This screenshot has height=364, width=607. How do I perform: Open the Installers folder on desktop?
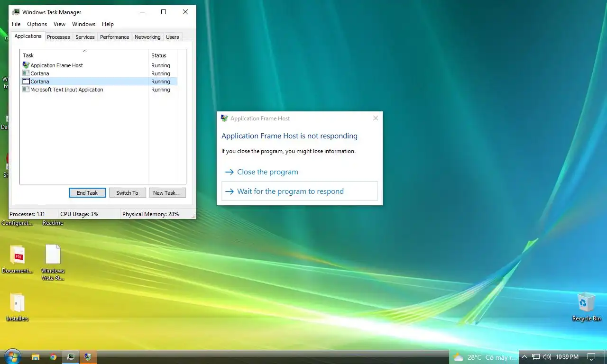point(18,308)
